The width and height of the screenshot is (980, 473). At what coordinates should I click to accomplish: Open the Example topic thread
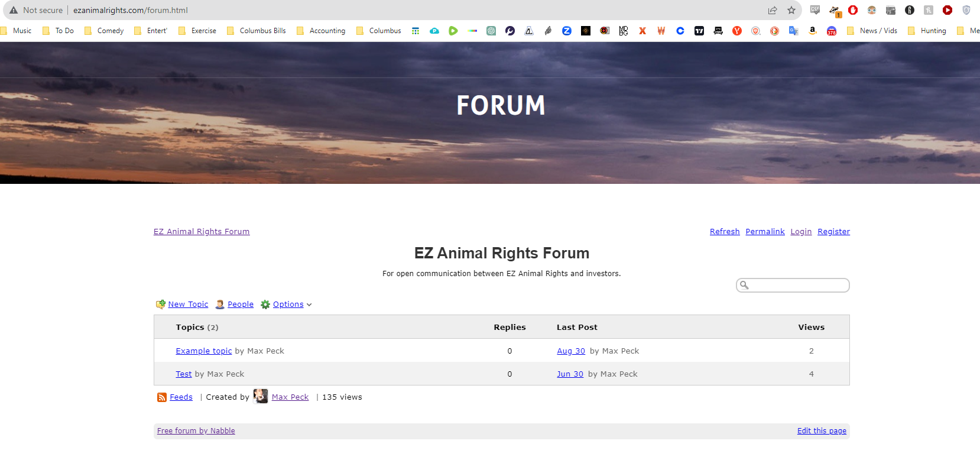204,351
